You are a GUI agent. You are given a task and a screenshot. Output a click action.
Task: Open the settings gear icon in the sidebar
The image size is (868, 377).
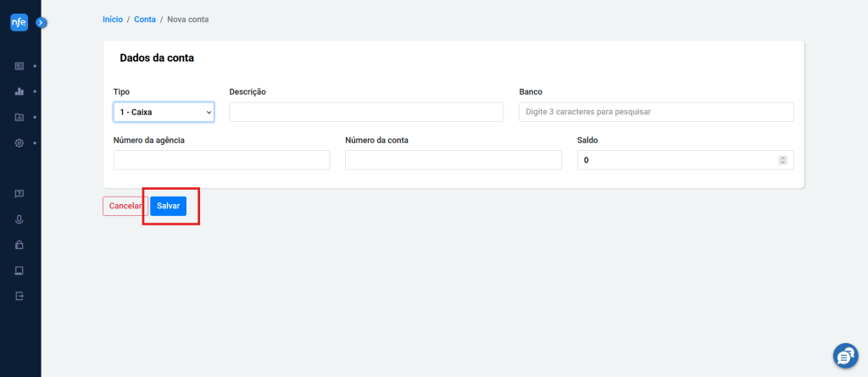pyautogui.click(x=19, y=143)
